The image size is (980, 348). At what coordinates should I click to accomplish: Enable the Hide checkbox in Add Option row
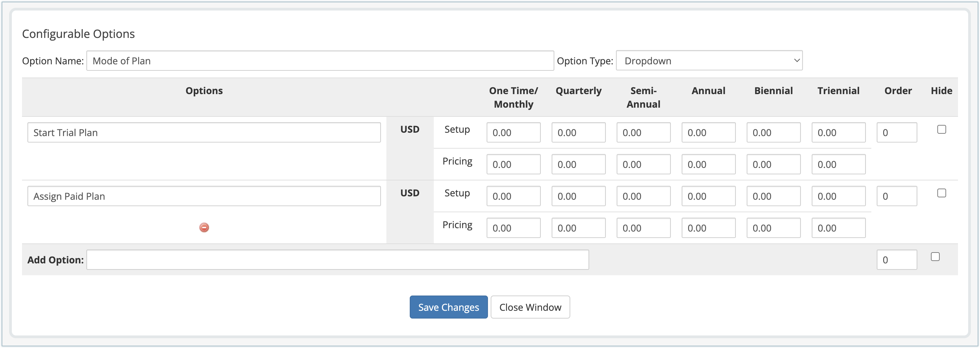[x=935, y=257]
